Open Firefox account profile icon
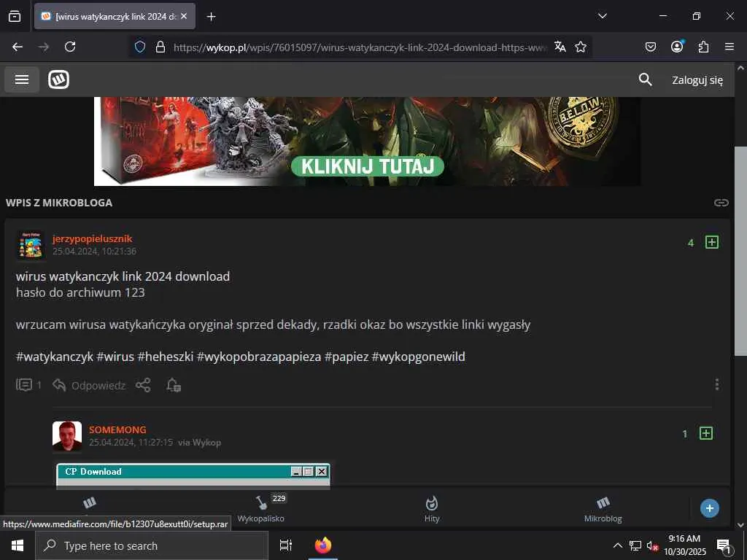Image resolution: width=747 pixels, height=560 pixels. [677, 46]
